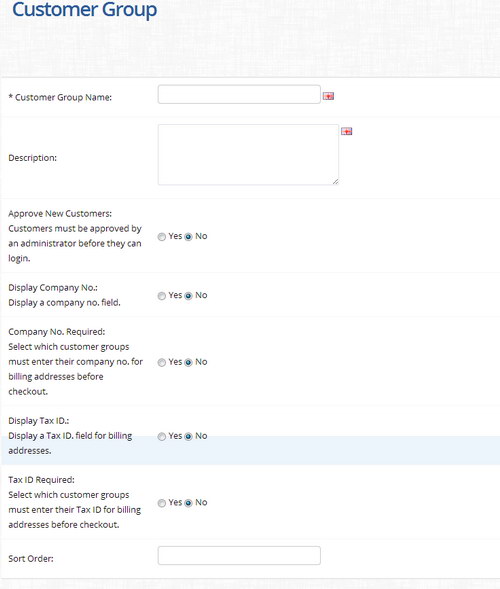The image size is (500, 589).
Task: Focus the Customer Group Name input field
Action: (239, 94)
